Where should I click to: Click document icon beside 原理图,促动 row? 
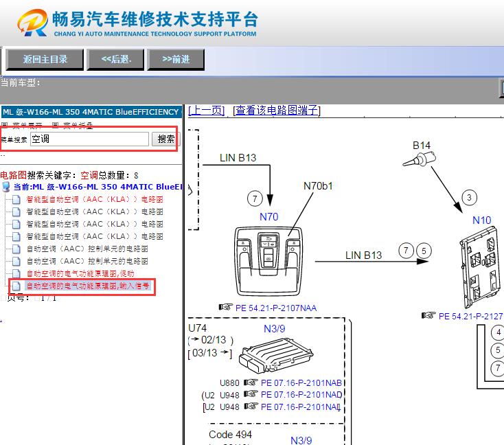[x=16, y=273]
